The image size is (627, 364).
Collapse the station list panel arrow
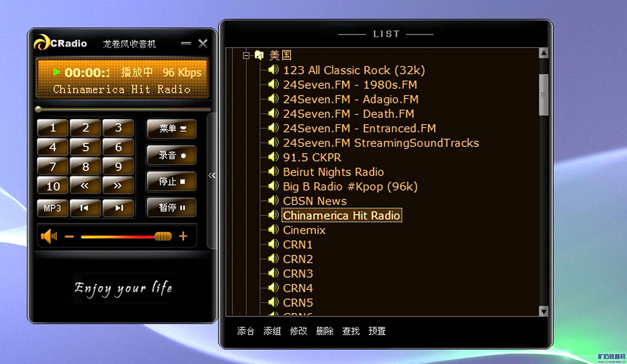(212, 176)
